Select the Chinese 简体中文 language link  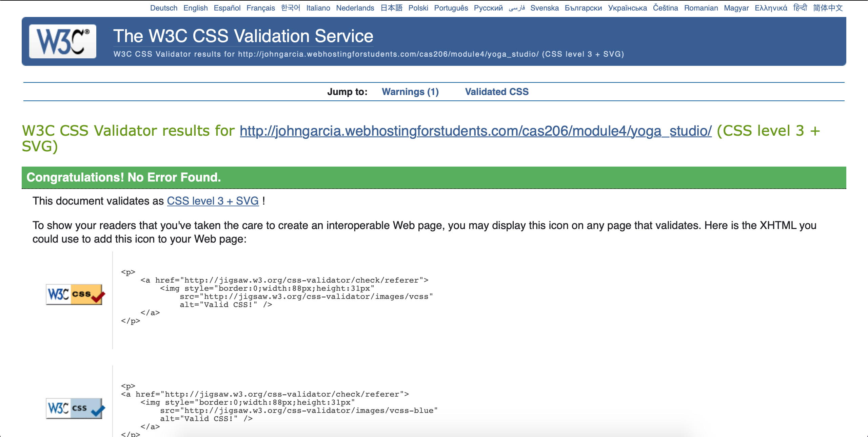[828, 8]
